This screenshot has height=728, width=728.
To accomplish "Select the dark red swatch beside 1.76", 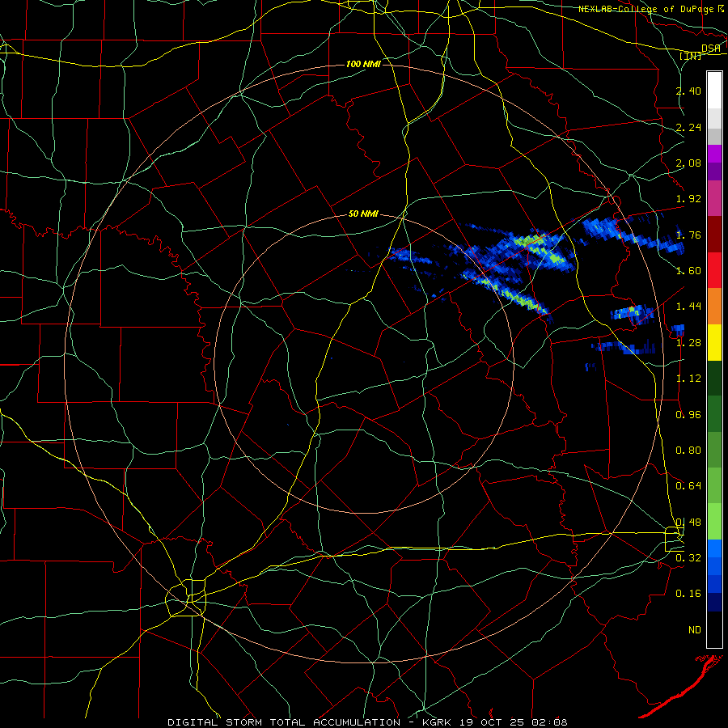I will [x=714, y=235].
